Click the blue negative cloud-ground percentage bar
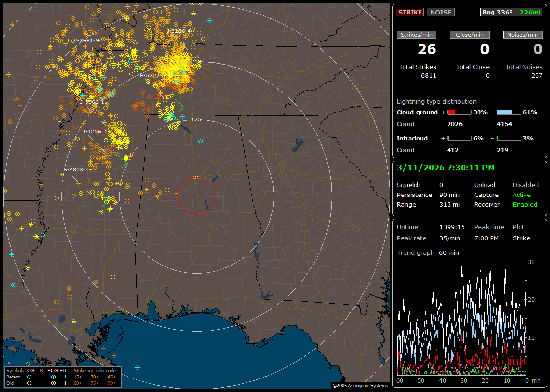The image size is (550, 392). 508,112
